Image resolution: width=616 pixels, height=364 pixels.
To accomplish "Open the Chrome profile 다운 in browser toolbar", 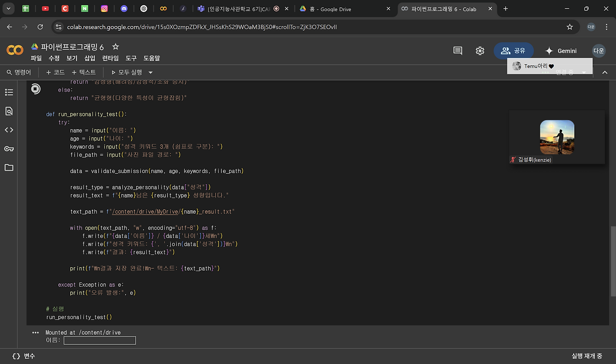I will (591, 27).
